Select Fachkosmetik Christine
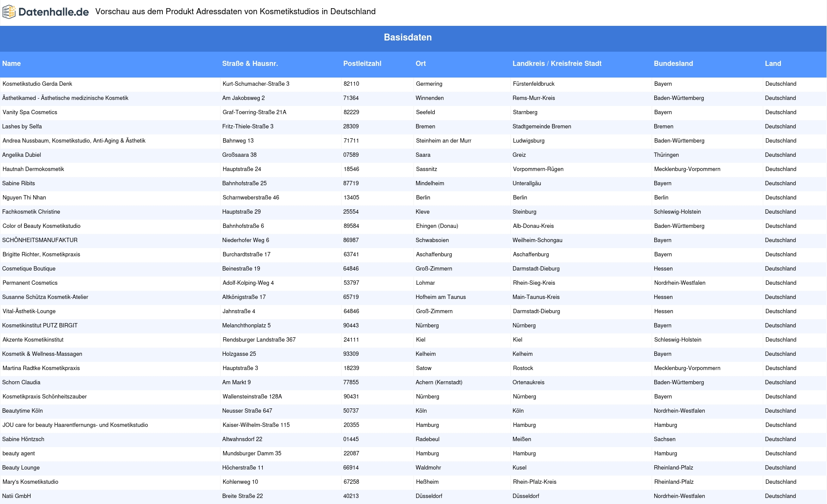This screenshot has width=827, height=504. [31, 212]
